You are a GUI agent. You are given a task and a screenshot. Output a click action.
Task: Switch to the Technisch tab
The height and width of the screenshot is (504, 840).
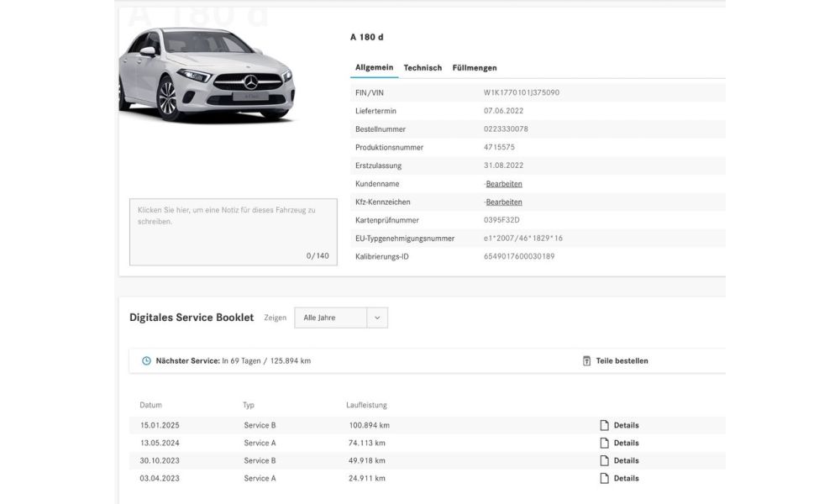click(423, 68)
